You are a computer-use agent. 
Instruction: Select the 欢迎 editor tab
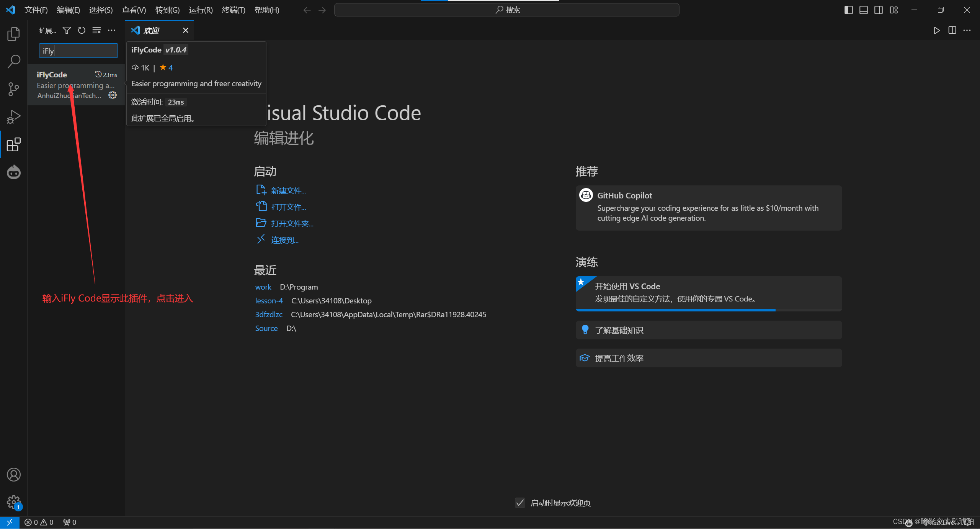click(152, 30)
